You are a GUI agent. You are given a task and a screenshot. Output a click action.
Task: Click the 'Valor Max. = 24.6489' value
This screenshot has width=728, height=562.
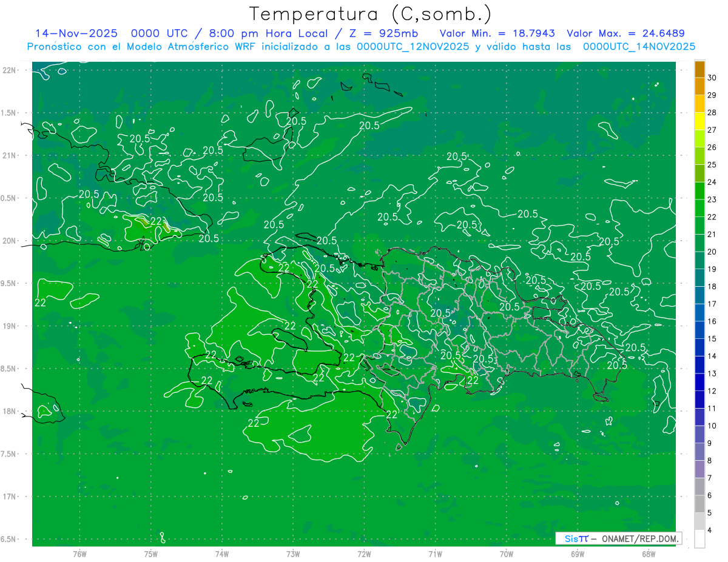[x=625, y=33]
